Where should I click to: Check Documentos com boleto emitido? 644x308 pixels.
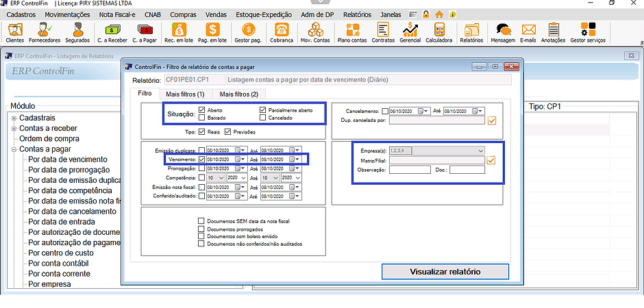tap(201, 236)
